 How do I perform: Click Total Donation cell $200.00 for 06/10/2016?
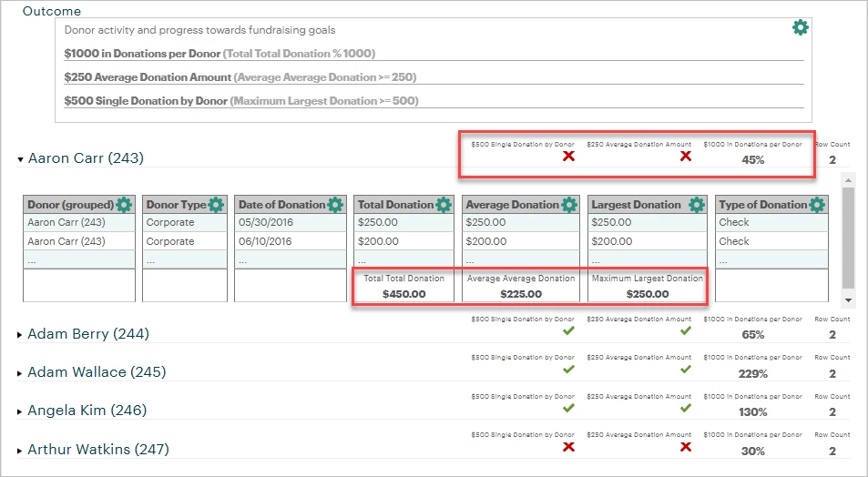point(404,241)
